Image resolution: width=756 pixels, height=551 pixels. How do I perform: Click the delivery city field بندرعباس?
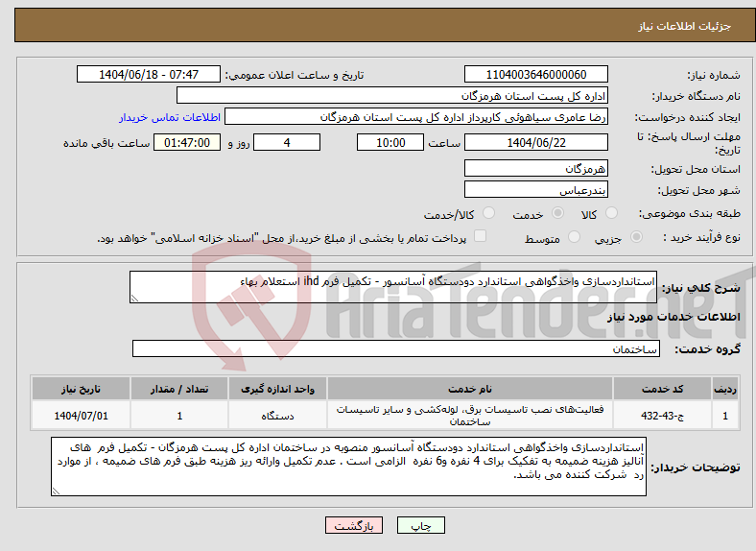535,190
